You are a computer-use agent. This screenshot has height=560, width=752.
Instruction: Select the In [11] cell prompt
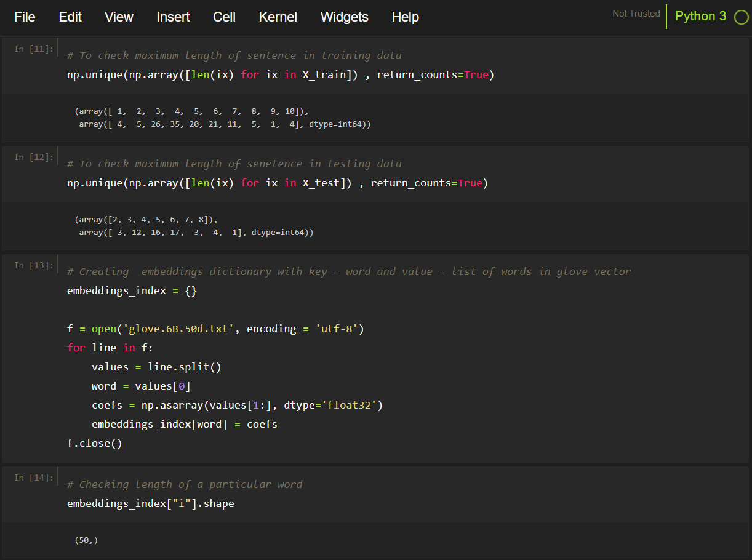[34, 48]
